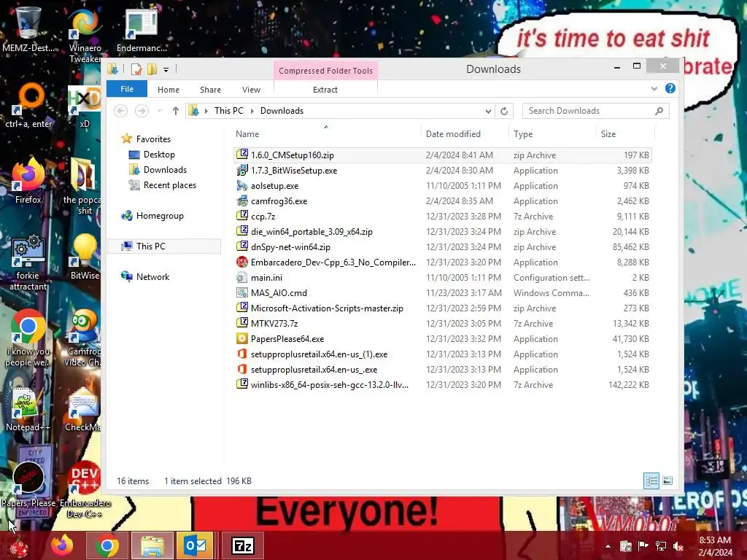Select the file aolsetup.exe
This screenshot has width=747, height=560.
point(443,186)
